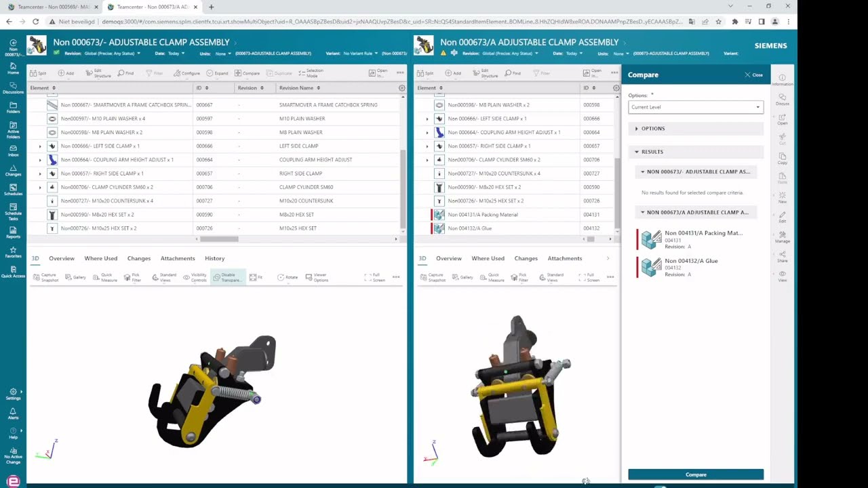Click Rotate in left 3D viewer toolbar
Screen dimensions: 868x488
[288, 277]
